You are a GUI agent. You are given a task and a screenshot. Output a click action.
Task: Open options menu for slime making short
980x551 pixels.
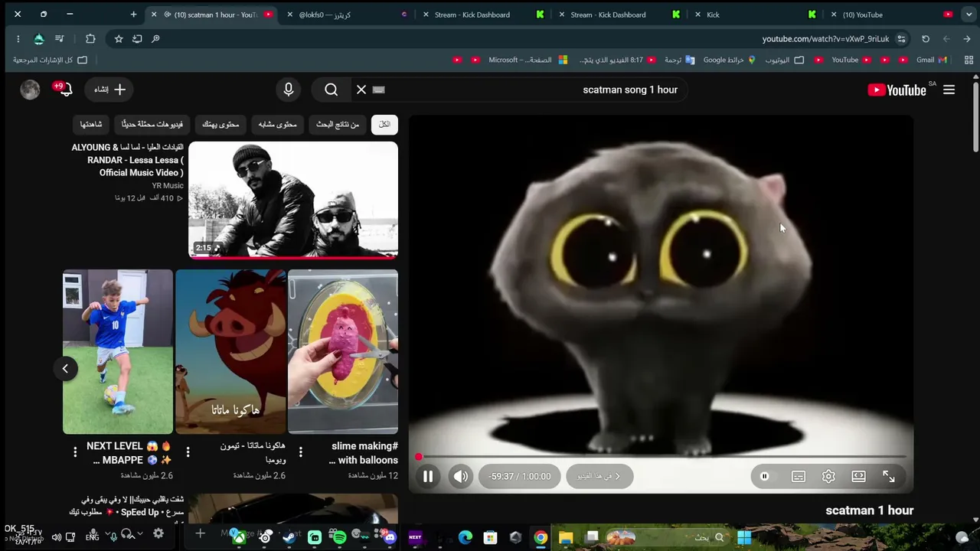[301, 452]
